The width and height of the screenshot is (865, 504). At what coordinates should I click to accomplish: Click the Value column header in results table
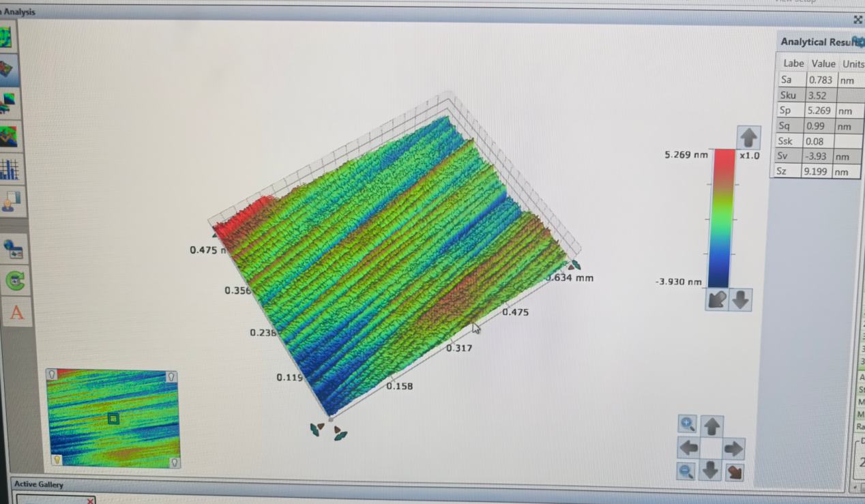(x=823, y=63)
